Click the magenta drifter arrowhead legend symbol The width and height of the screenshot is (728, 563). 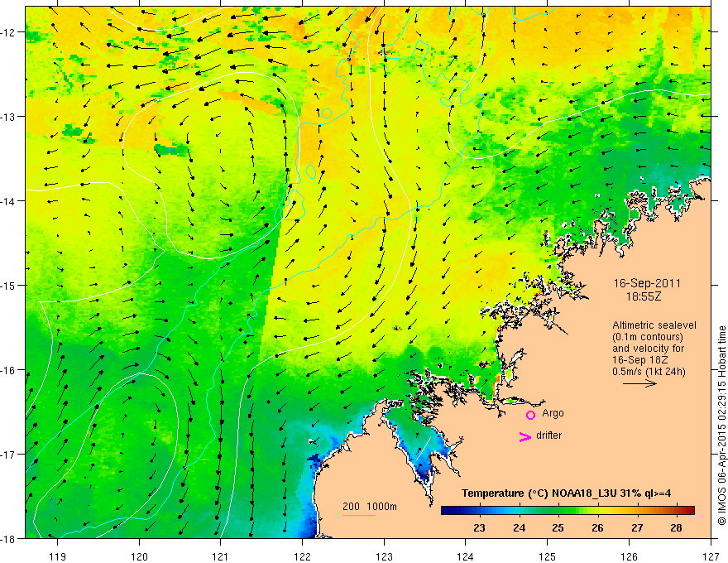tap(525, 436)
